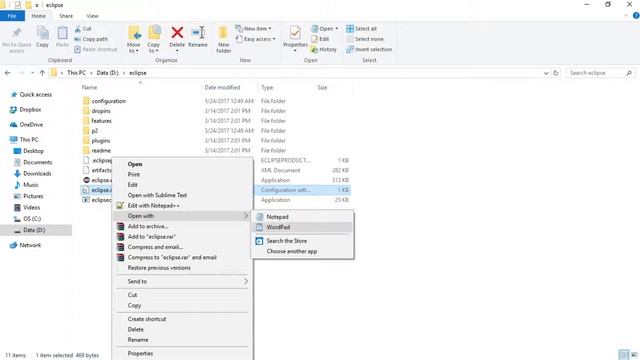Viewport: 640px width, 360px height.
Task: Choose Create shortcut in the context menu
Action: [147, 319]
